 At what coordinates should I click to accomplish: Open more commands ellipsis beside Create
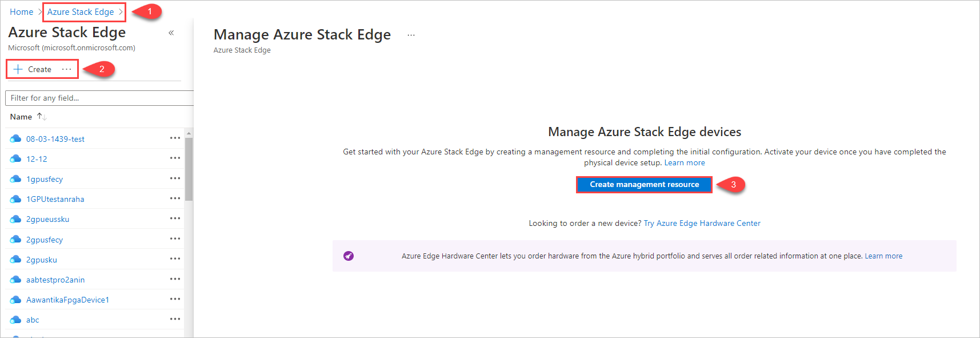click(67, 69)
